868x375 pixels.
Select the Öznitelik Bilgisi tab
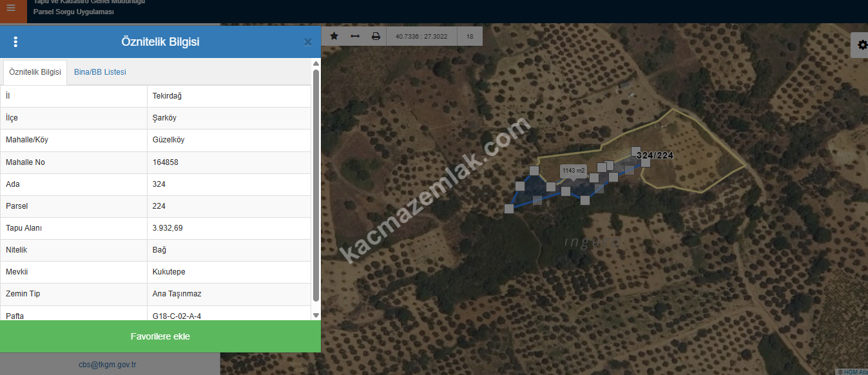[x=35, y=72]
